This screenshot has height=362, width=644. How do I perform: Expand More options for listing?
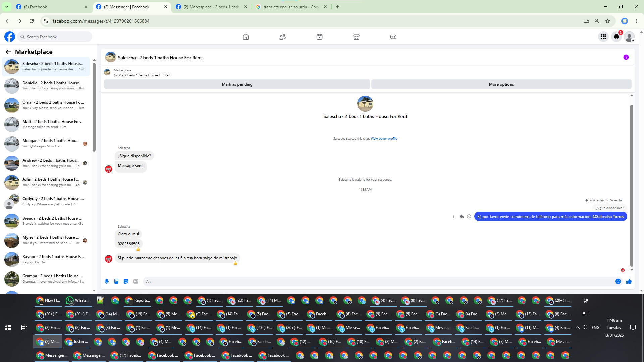coord(501,84)
